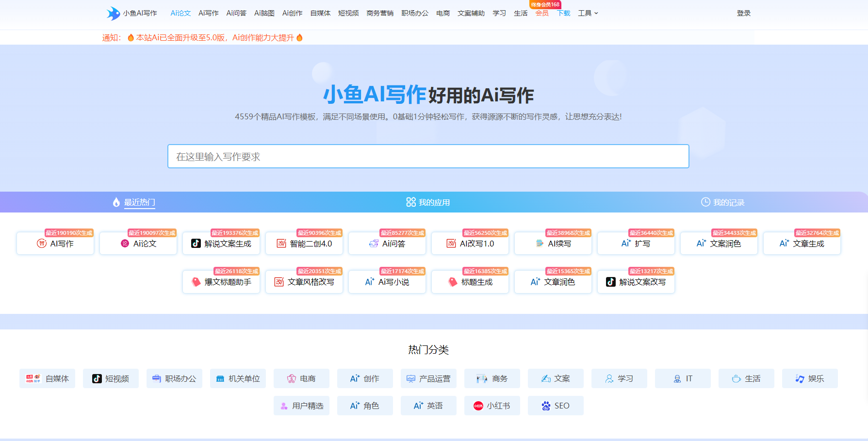
Task: Open Ai论文 in the top navigation
Action: pos(180,13)
